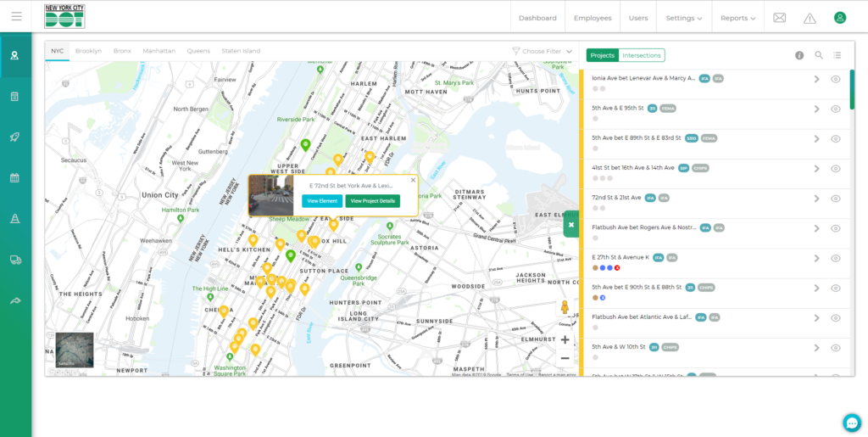Open the truck icon in left sidebar
This screenshot has height=437, width=868.
point(15,261)
